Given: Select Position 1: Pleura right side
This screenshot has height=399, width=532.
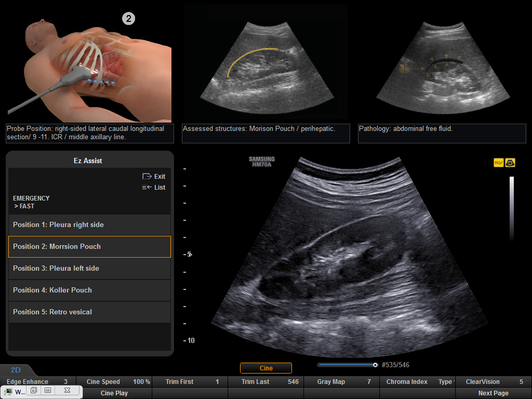Looking at the screenshot, I should click(89, 225).
